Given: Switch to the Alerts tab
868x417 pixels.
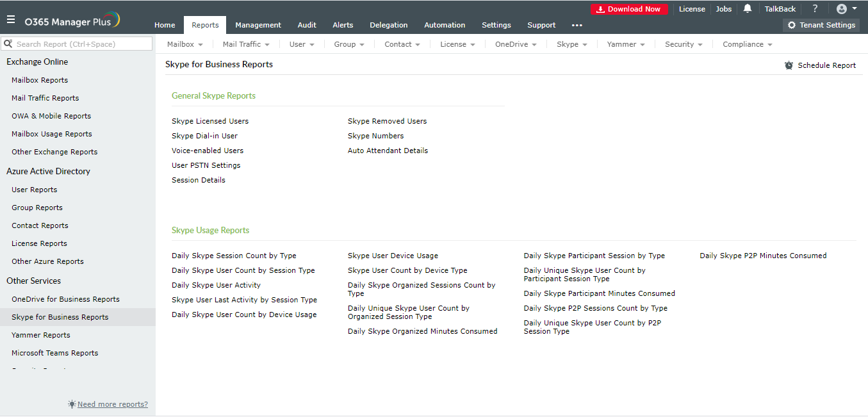Looking at the screenshot, I should [343, 25].
